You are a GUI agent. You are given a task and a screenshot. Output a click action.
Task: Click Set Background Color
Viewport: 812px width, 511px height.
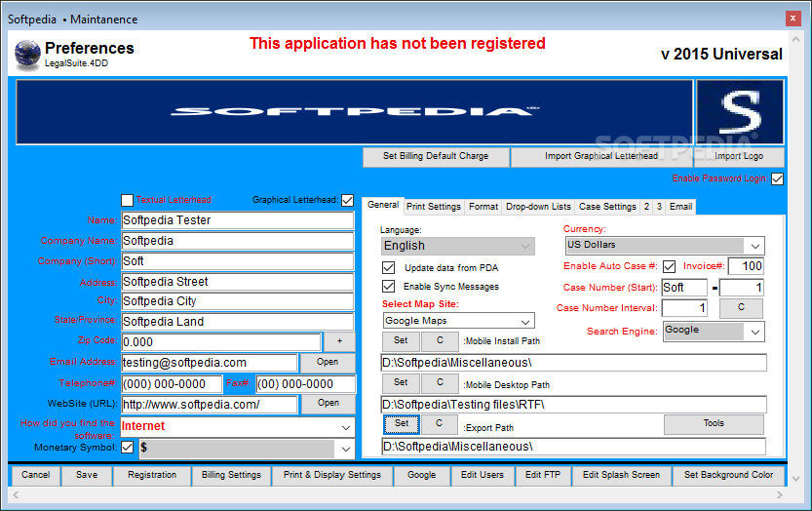click(x=728, y=476)
